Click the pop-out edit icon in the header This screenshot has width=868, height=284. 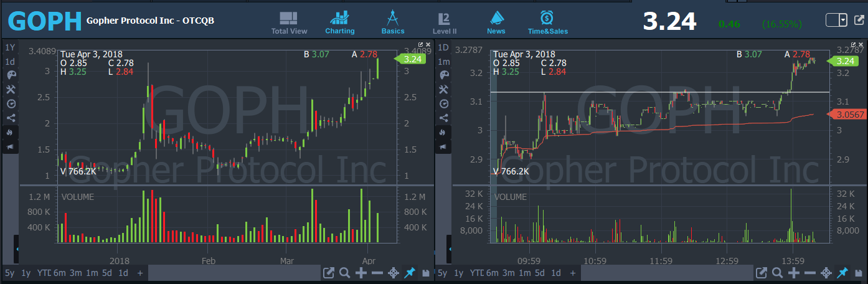point(860,20)
